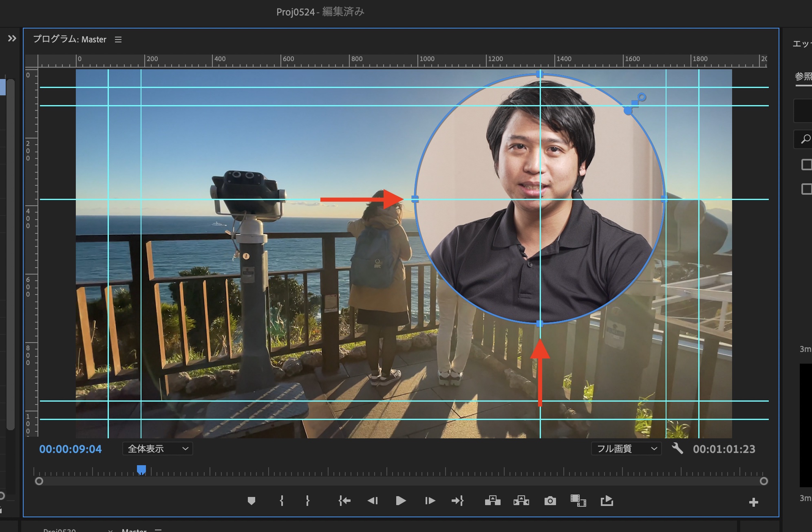Expand the collapsed panel with double chevron
Image resolution: width=812 pixels, height=532 pixels.
click(x=12, y=38)
